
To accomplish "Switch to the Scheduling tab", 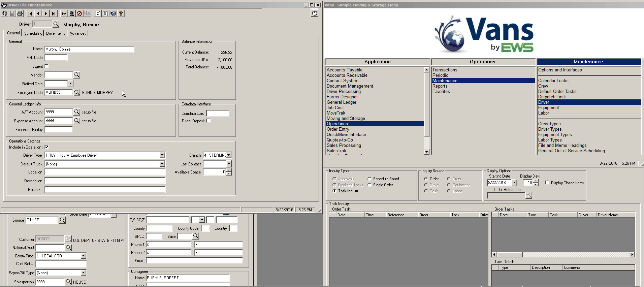I will tap(33, 33).
